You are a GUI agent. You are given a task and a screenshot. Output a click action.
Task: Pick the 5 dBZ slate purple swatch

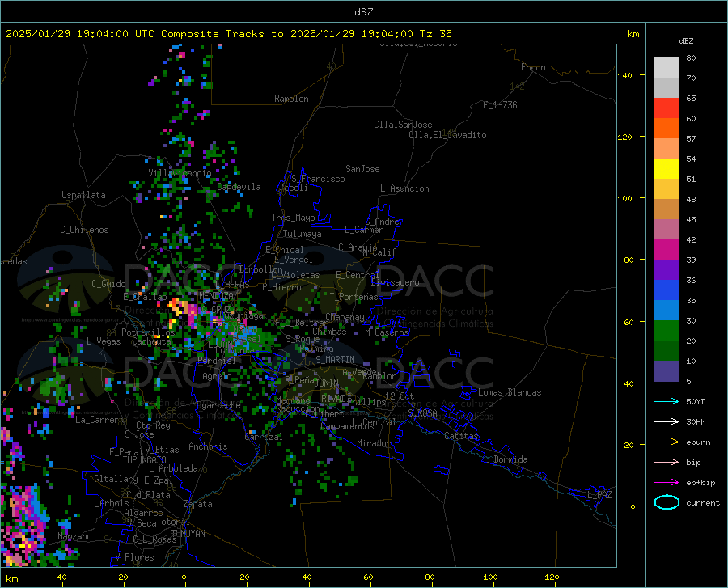[x=667, y=371]
